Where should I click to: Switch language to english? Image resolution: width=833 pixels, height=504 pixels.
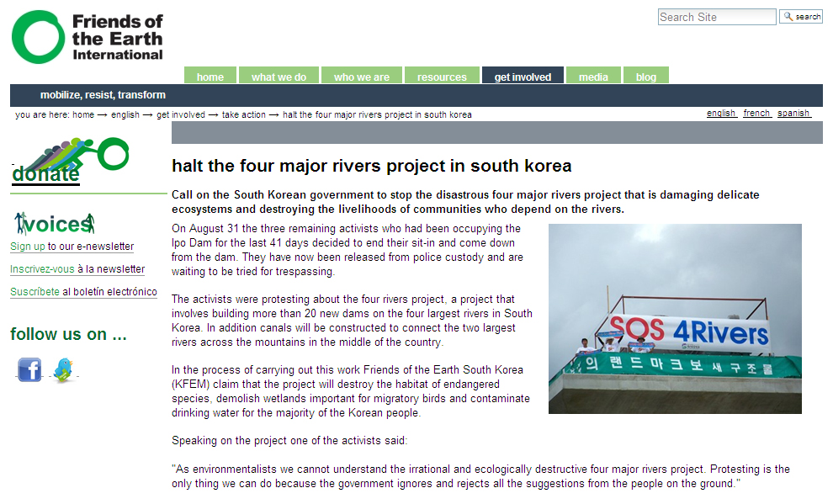721,113
